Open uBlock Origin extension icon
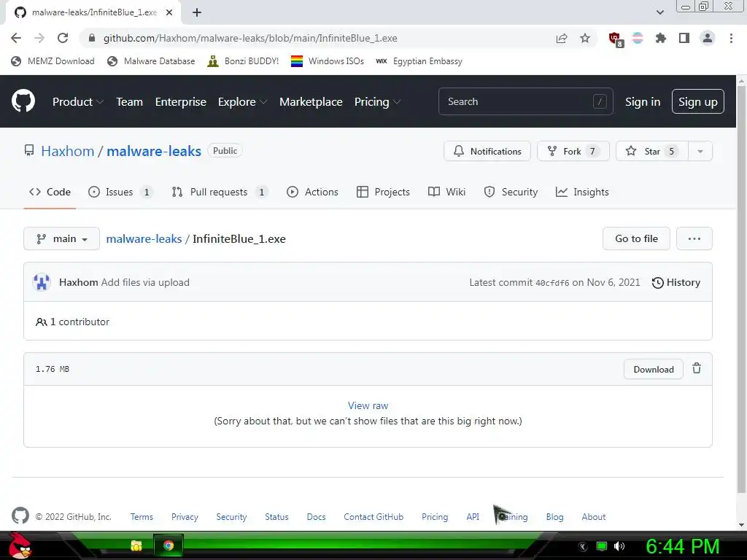 616,39
